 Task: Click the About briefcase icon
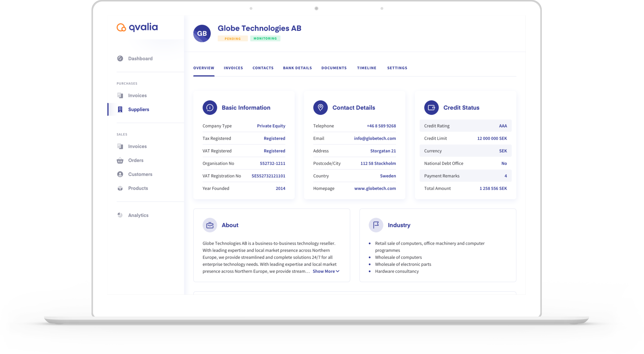coord(209,225)
